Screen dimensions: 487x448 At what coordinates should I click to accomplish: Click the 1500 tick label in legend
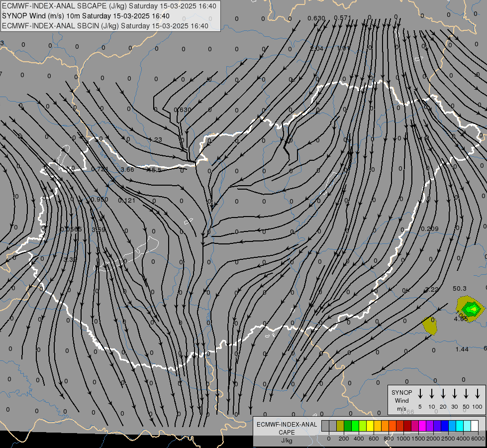418,439
